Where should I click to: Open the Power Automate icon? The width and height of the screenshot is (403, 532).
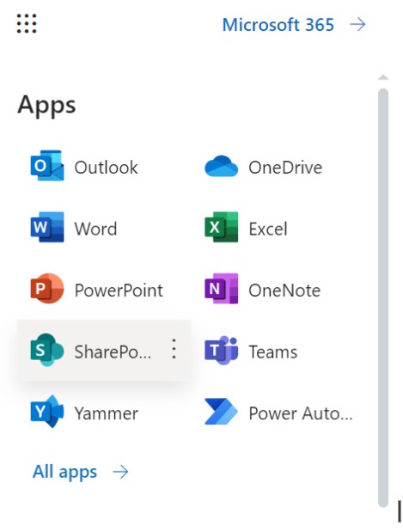point(221,412)
